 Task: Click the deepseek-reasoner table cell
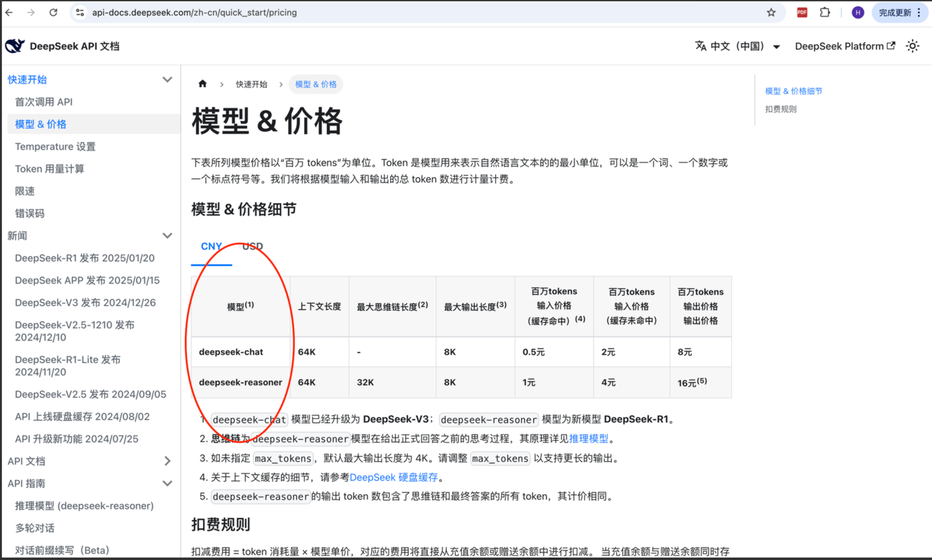(x=241, y=382)
